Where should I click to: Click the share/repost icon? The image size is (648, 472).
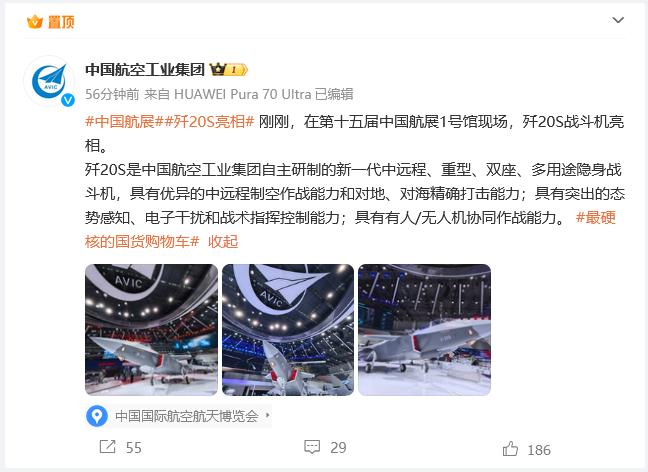pyautogui.click(x=107, y=447)
